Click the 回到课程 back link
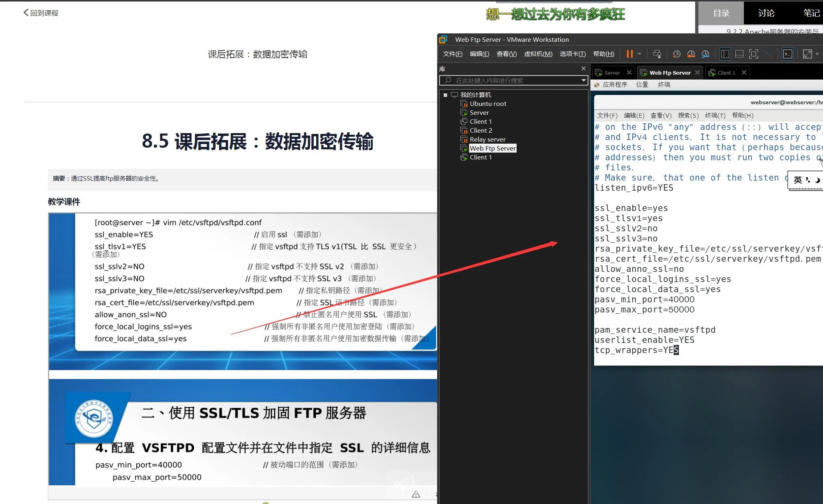The height and width of the screenshot is (504, 823). click(x=41, y=13)
